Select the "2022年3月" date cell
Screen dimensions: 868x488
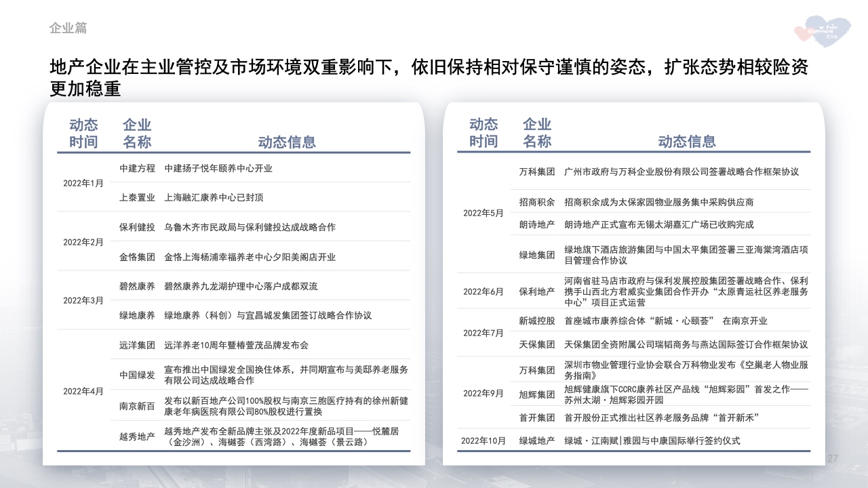pyautogui.click(x=84, y=300)
